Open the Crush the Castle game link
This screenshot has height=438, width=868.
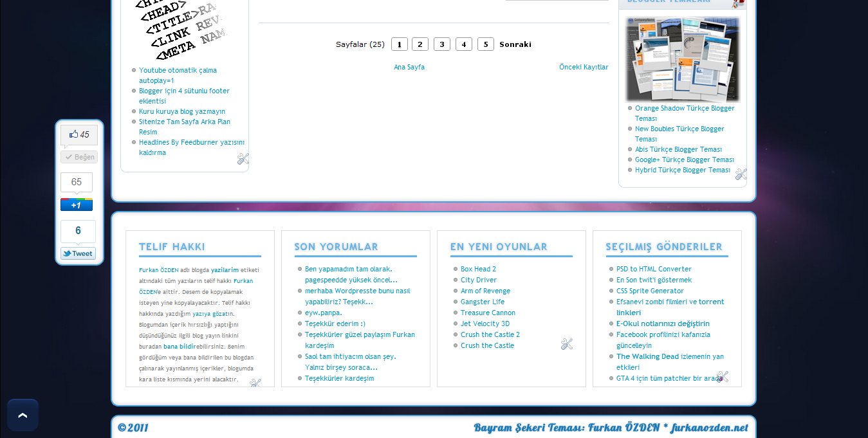[x=487, y=345]
